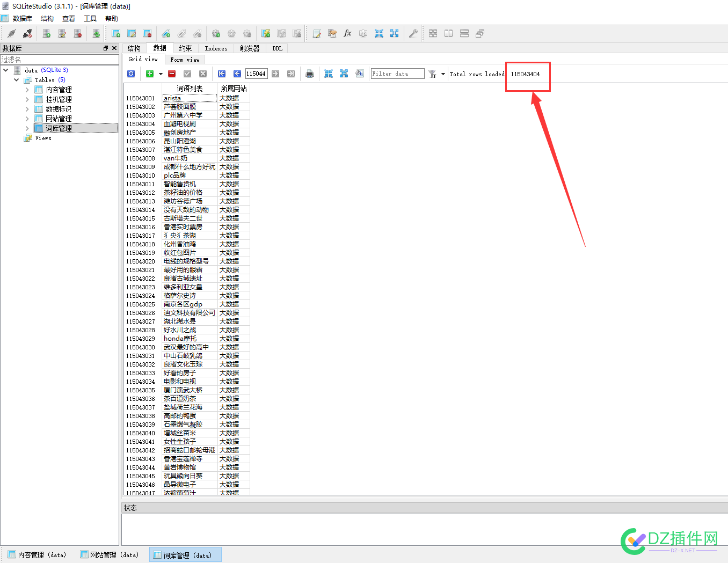The height and width of the screenshot is (563, 728).
Task: Click the red delete row button
Action: 172,74
